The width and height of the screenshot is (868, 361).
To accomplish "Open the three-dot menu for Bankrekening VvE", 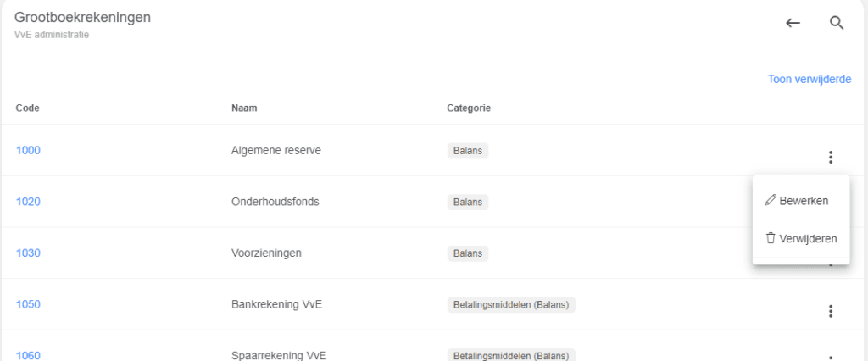I will (x=831, y=311).
